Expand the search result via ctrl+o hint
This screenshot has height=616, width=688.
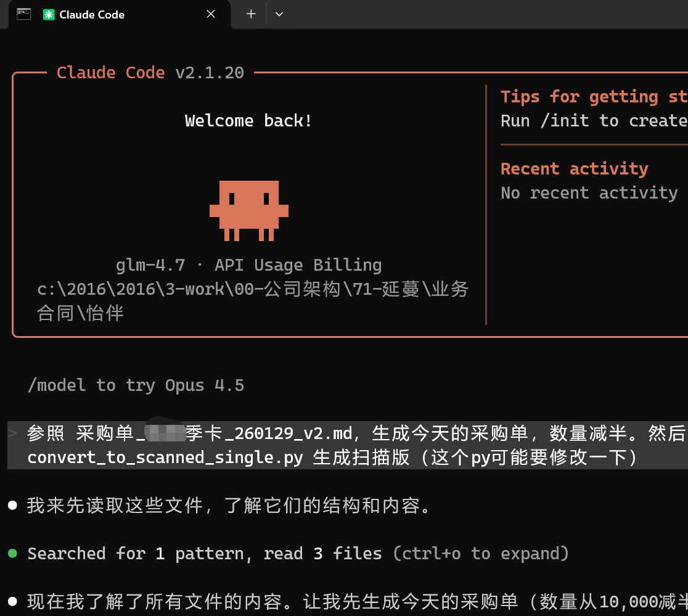480,554
